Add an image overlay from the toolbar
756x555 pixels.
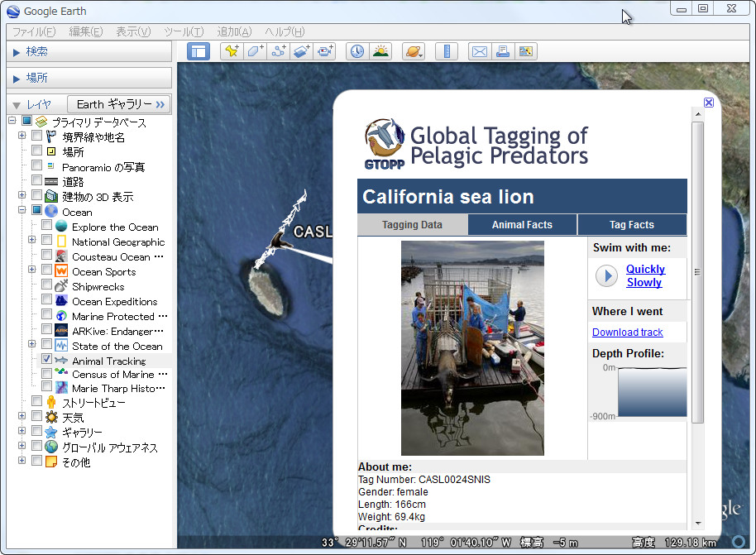301,51
